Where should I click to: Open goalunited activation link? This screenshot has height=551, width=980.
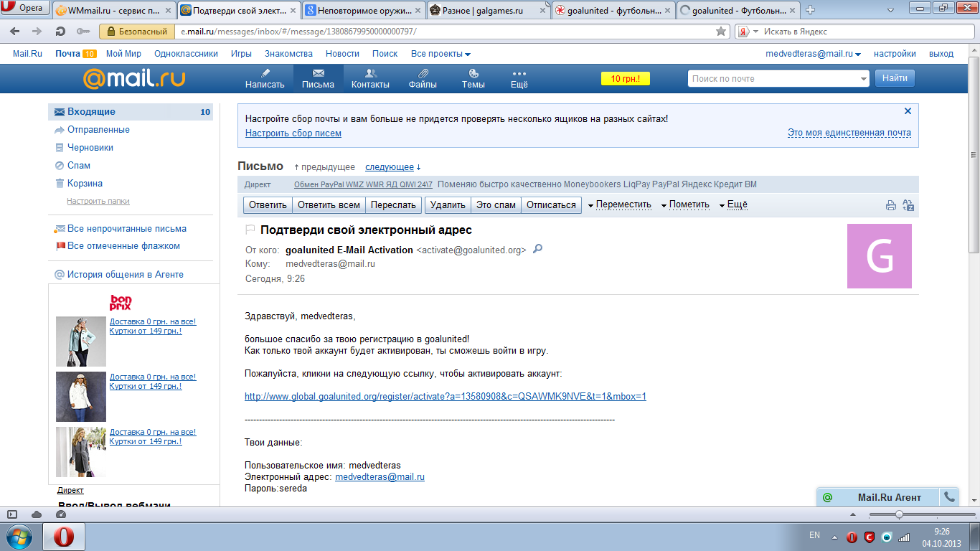coord(446,396)
